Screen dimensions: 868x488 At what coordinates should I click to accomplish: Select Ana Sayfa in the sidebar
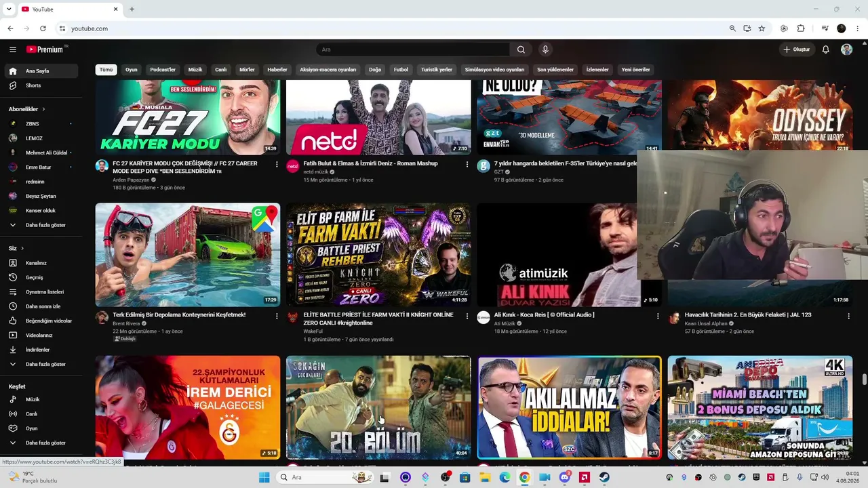[43, 70]
